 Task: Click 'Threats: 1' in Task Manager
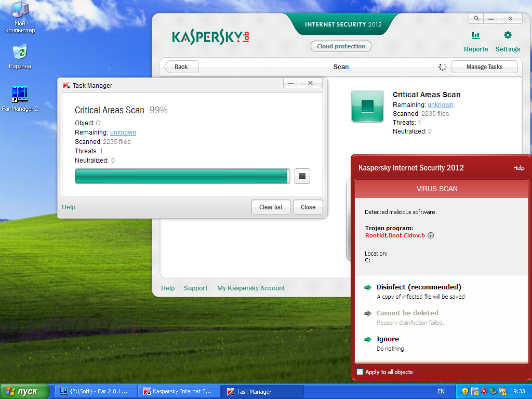(x=88, y=151)
